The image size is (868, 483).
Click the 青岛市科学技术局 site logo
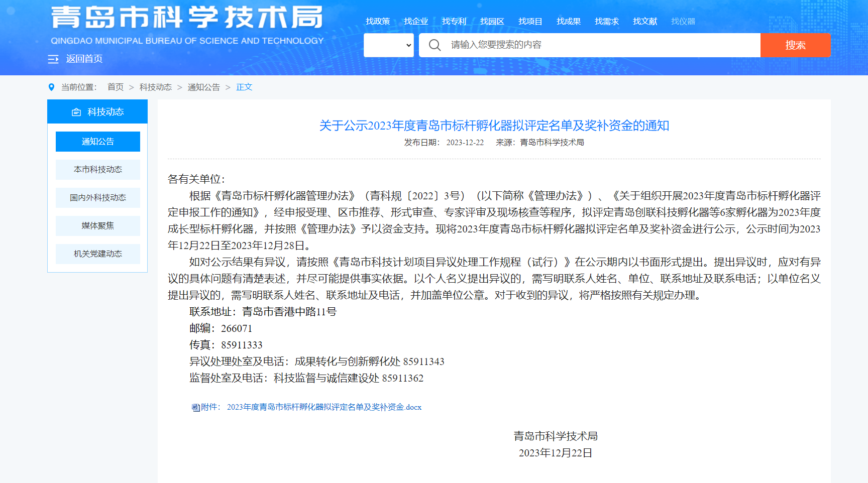187,18
